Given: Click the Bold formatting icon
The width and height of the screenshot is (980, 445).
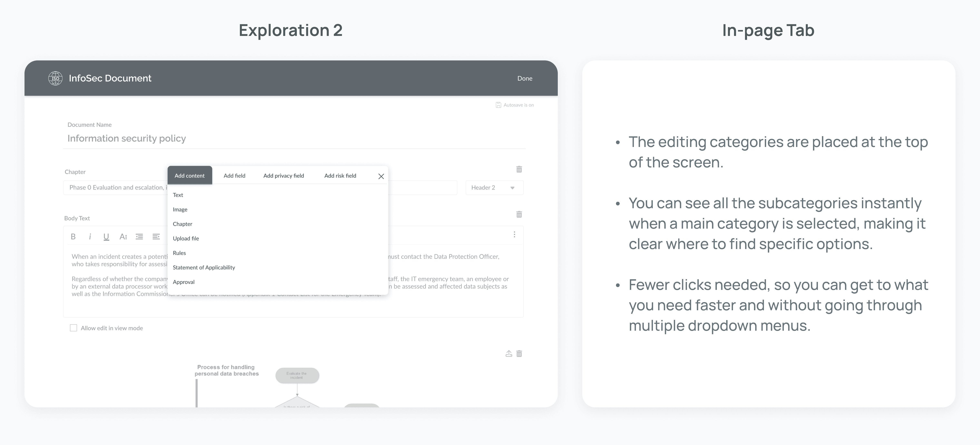Looking at the screenshot, I should point(73,237).
